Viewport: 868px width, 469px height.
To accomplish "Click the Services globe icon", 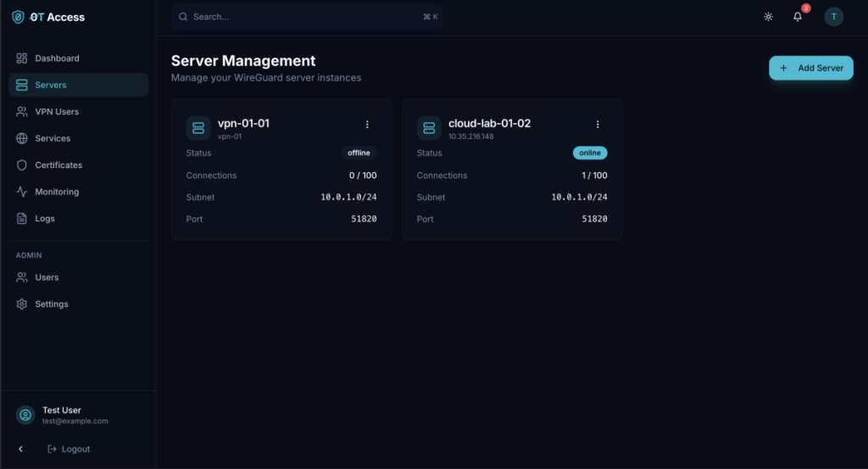I will tap(22, 138).
